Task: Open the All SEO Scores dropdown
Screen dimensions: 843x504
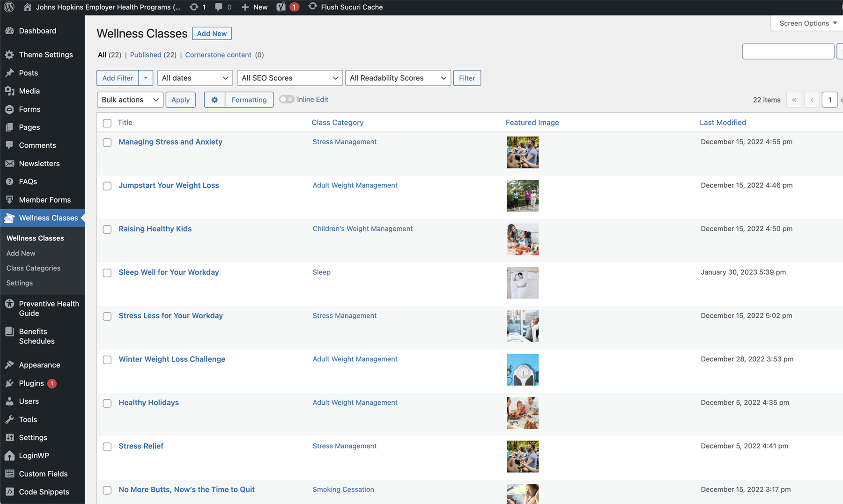Action: click(289, 78)
